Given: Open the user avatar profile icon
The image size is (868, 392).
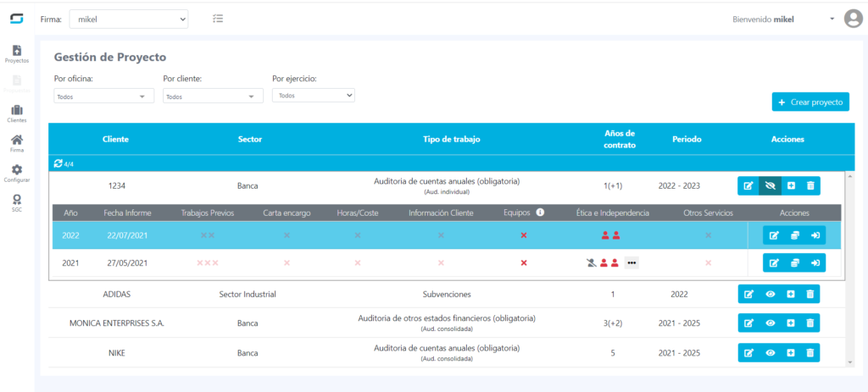Looking at the screenshot, I should click(853, 19).
